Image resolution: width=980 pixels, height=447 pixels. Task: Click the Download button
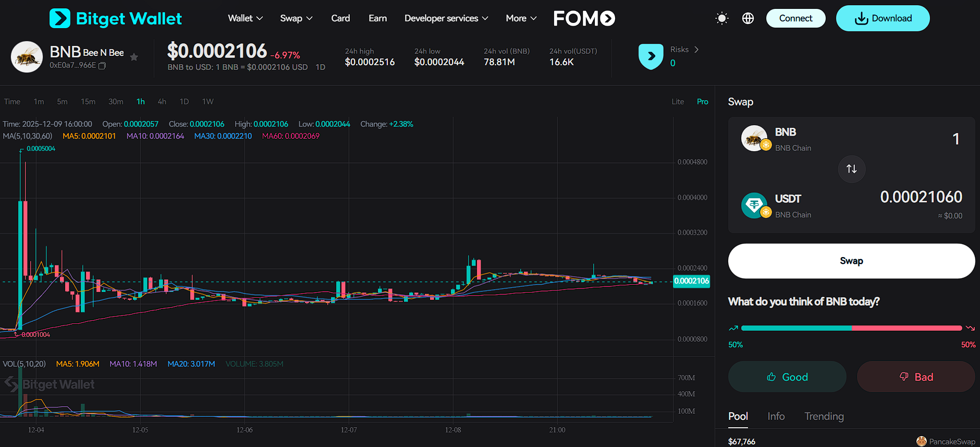point(883,18)
